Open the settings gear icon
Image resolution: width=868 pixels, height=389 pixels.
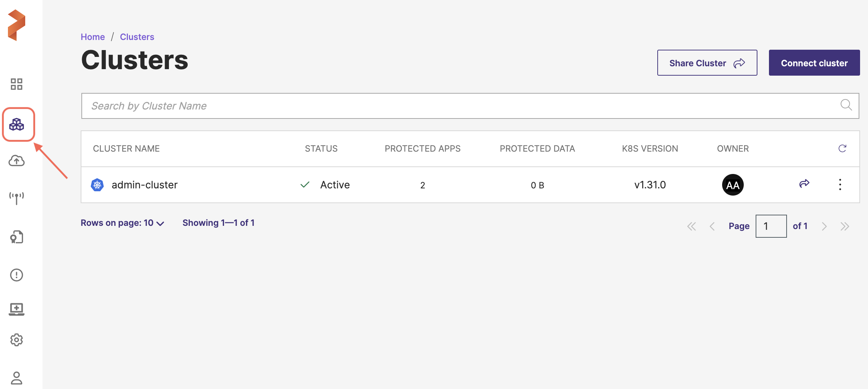17,340
